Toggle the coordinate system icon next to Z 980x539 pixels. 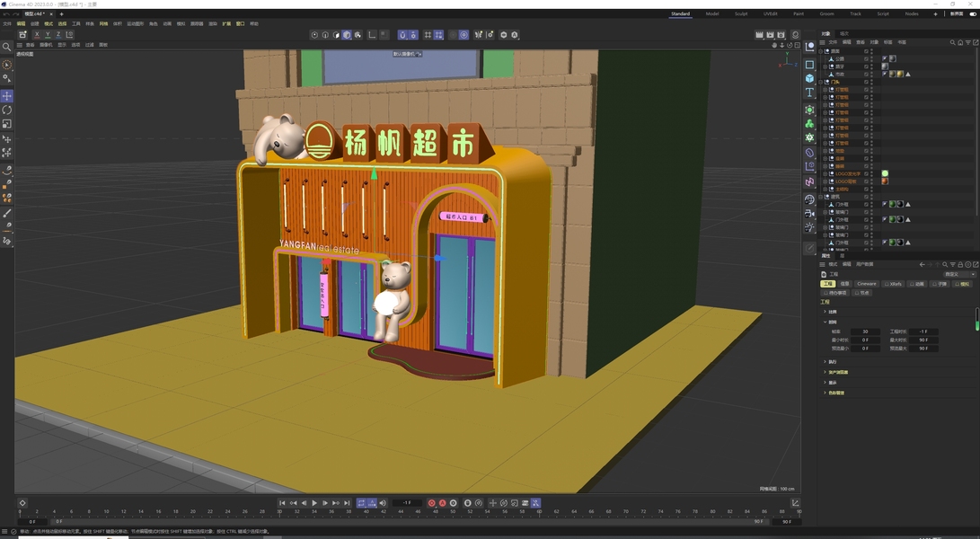[x=69, y=34]
